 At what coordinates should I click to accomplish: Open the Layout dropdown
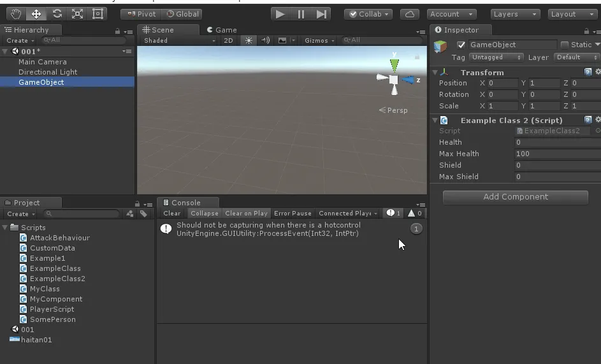[x=572, y=14]
